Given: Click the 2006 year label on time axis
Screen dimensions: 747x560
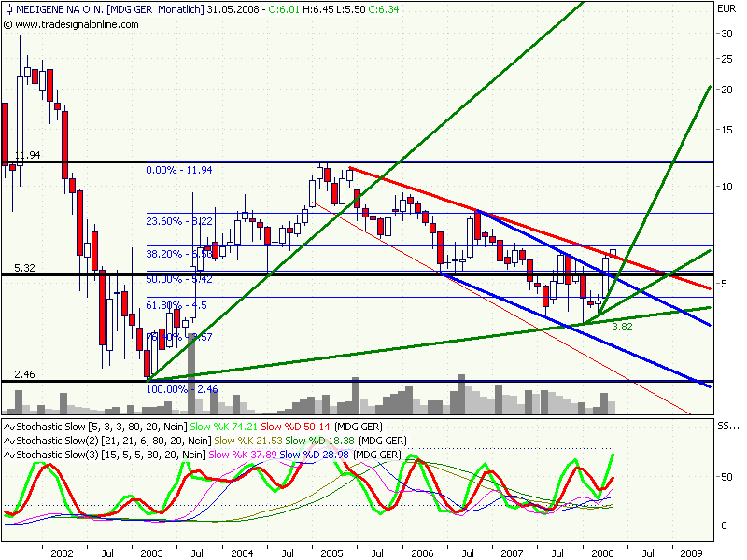Looking at the screenshot, I should [422, 553].
